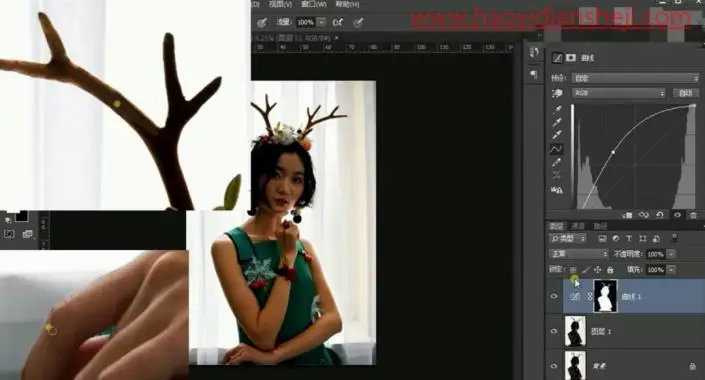Click the lock all padlock icon
This screenshot has height=380, width=705.
610,270
